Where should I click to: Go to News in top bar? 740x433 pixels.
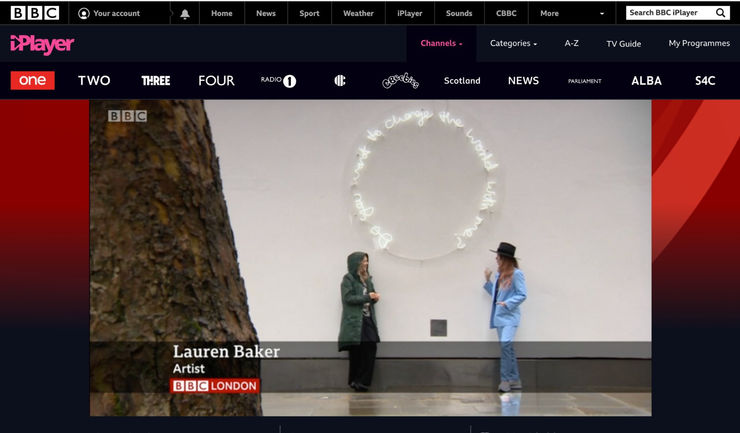pos(266,13)
